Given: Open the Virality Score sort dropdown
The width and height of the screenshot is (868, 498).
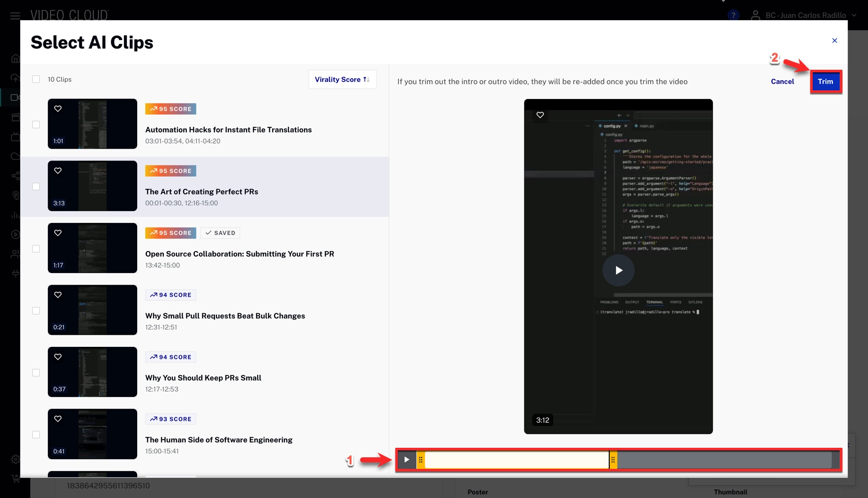Looking at the screenshot, I should point(342,79).
